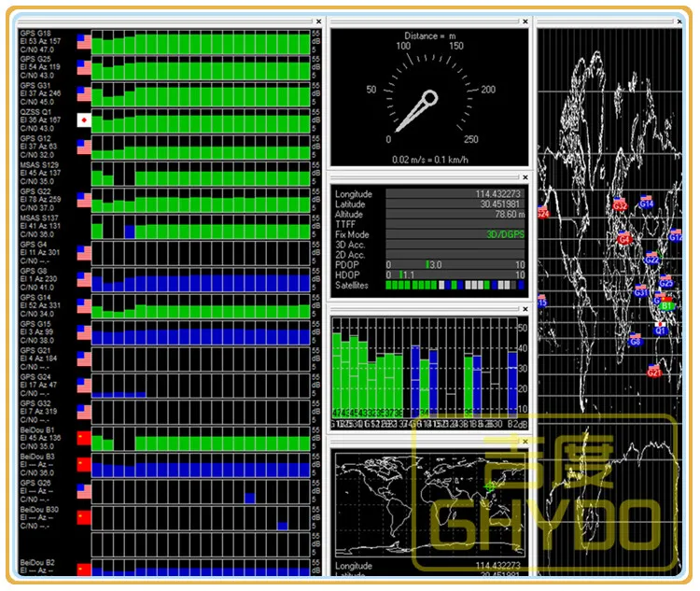Image resolution: width=700 pixels, height=591 pixels.
Task: Click the Q1 satellite marker on map
Action: [x=661, y=330]
